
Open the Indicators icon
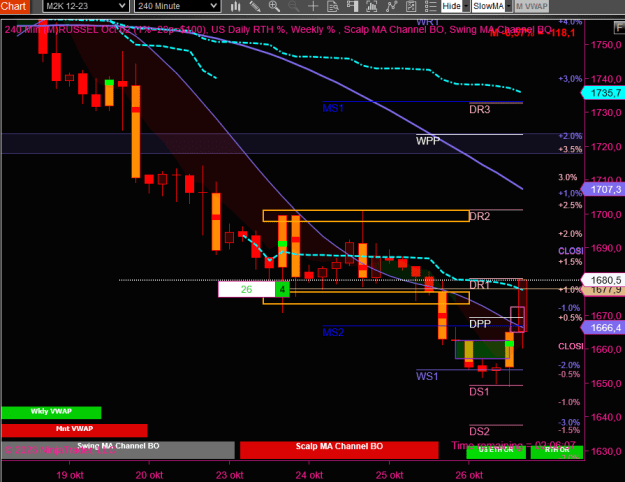(x=391, y=6)
